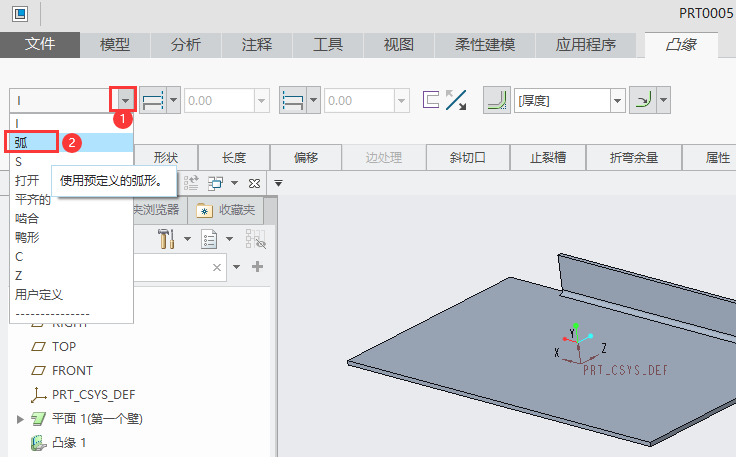736x457 pixels.
Task: Select the TOP datum plane in tree
Action: coord(64,347)
